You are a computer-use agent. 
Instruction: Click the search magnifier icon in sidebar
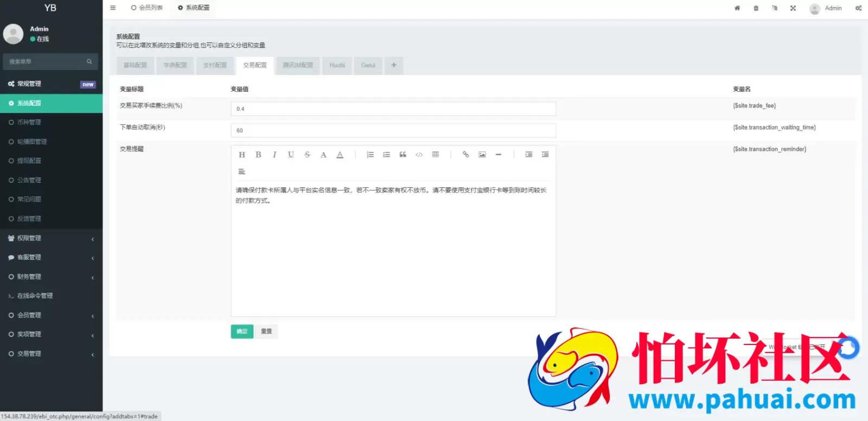(x=90, y=61)
